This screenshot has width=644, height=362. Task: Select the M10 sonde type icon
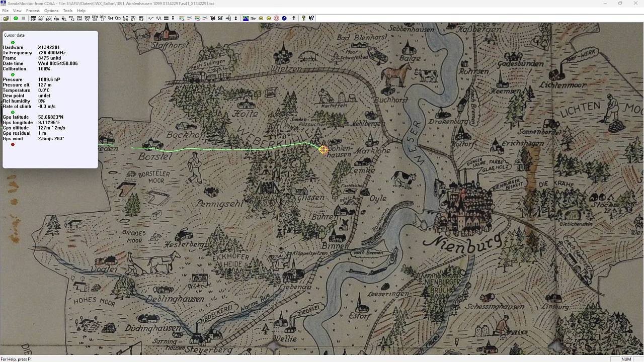coord(79,18)
